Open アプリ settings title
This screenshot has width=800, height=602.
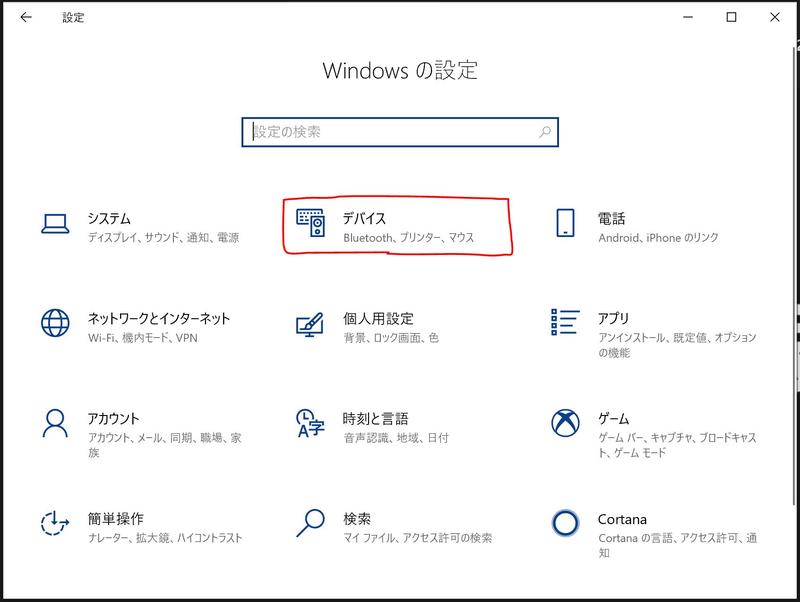point(613,318)
